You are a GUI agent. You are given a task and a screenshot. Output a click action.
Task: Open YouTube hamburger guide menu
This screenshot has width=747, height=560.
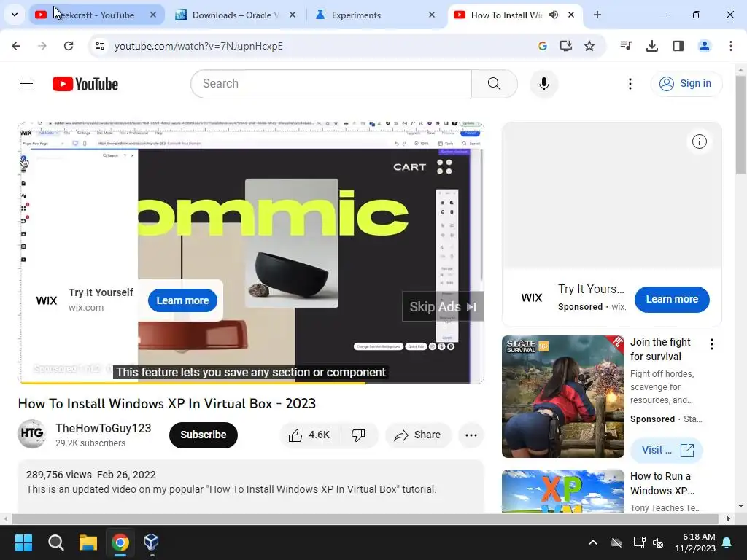26,84
